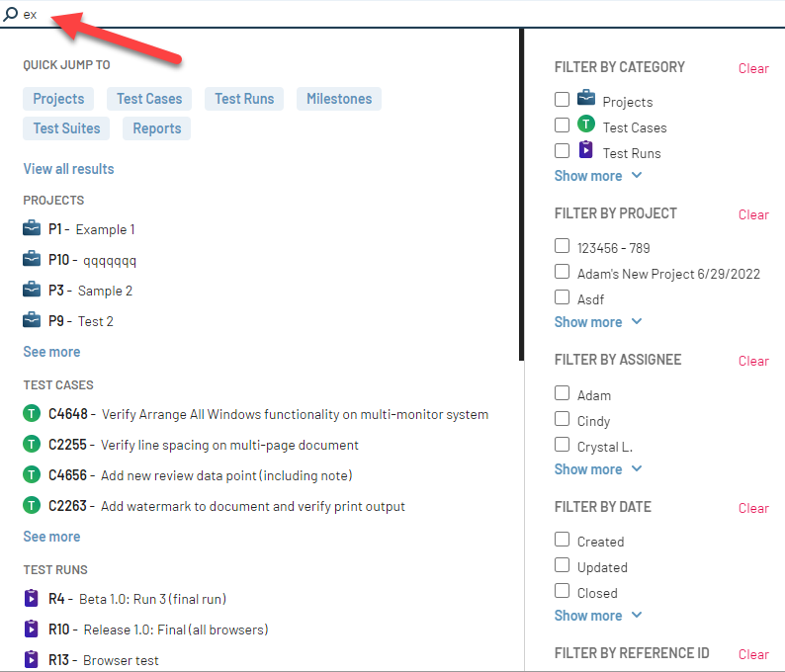Screen dimensions: 785x672
Task: Check the Closed date filter
Action: (562, 591)
